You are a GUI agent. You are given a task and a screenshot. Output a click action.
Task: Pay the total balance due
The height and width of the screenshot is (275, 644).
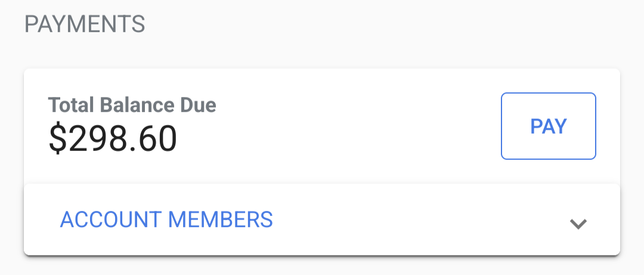[548, 126]
